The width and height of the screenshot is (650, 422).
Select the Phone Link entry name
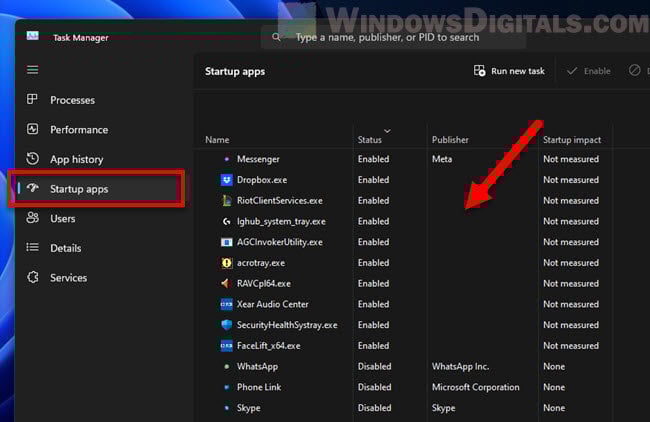pos(259,387)
